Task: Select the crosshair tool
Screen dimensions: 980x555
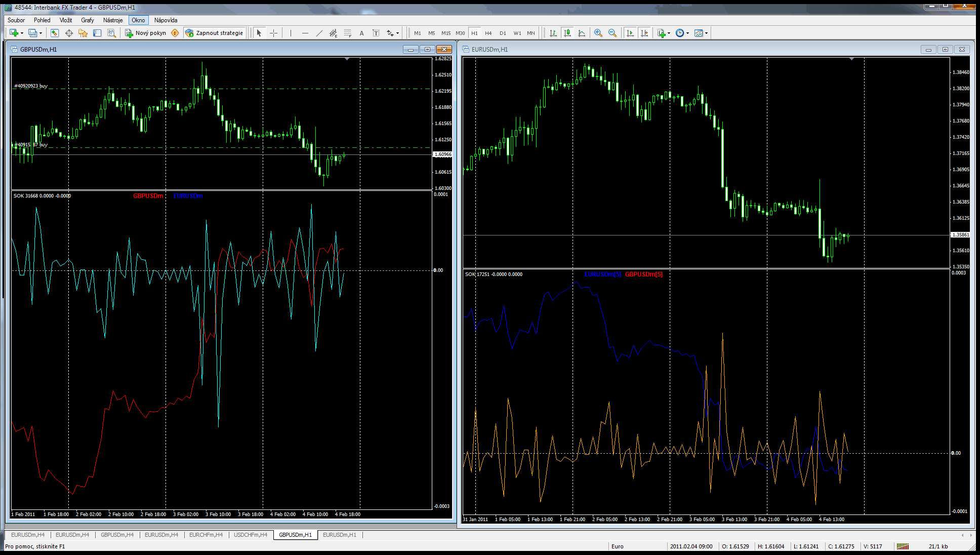Action: pyautogui.click(x=273, y=33)
